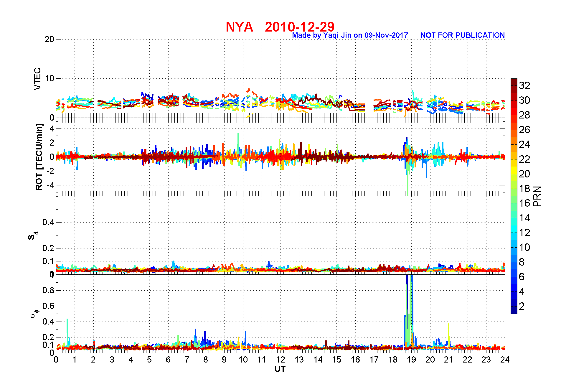
Task: Click the S4 axis tick label 0.4
Action: pos(48,222)
